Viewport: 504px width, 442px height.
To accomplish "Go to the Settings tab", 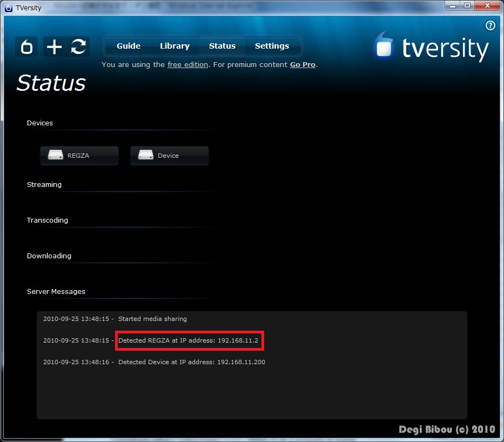I will tap(272, 46).
